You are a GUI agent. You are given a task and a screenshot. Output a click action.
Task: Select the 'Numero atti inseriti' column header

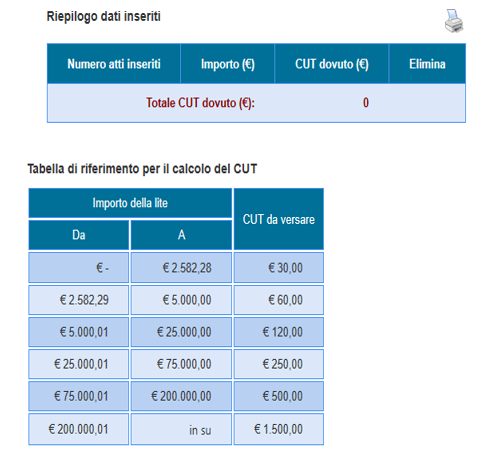[114, 64]
